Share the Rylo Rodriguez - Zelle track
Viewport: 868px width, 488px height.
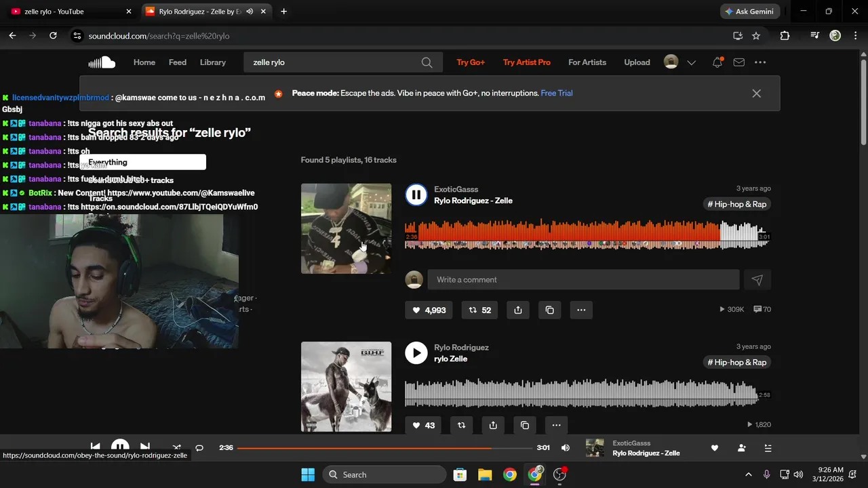tap(518, 310)
